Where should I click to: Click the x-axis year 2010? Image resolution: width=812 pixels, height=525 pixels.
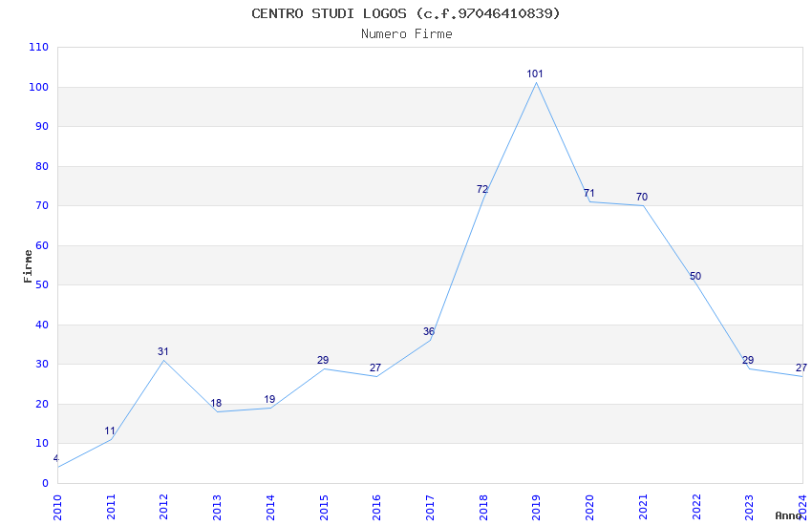coord(57,508)
